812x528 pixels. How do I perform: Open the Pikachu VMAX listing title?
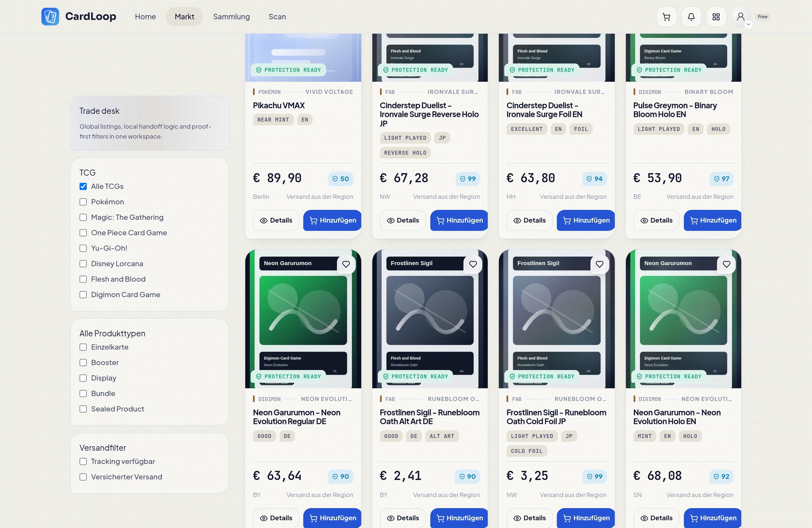[279, 105]
